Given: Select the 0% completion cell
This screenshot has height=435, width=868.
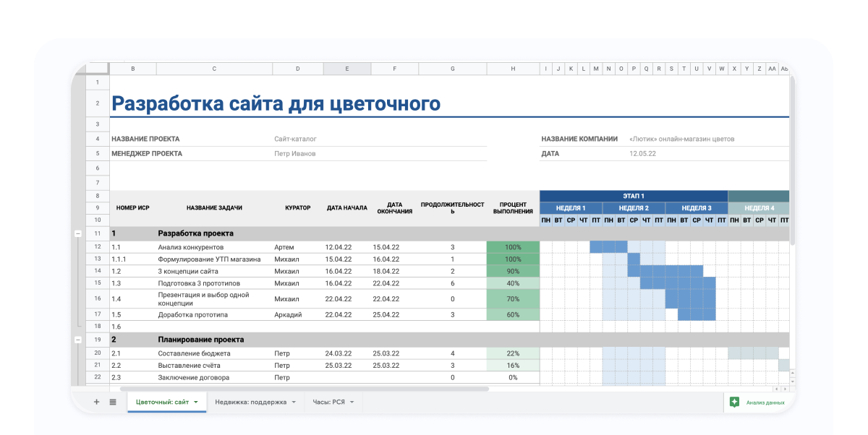Looking at the screenshot, I should click(513, 378).
